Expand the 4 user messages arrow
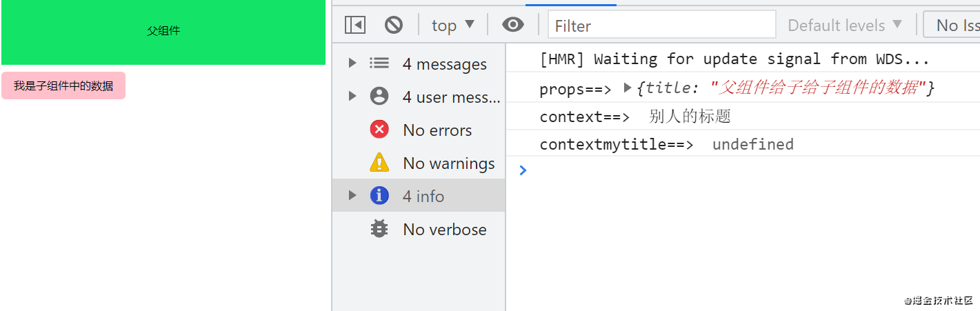Screen dimensions: 980x311 tap(352, 97)
